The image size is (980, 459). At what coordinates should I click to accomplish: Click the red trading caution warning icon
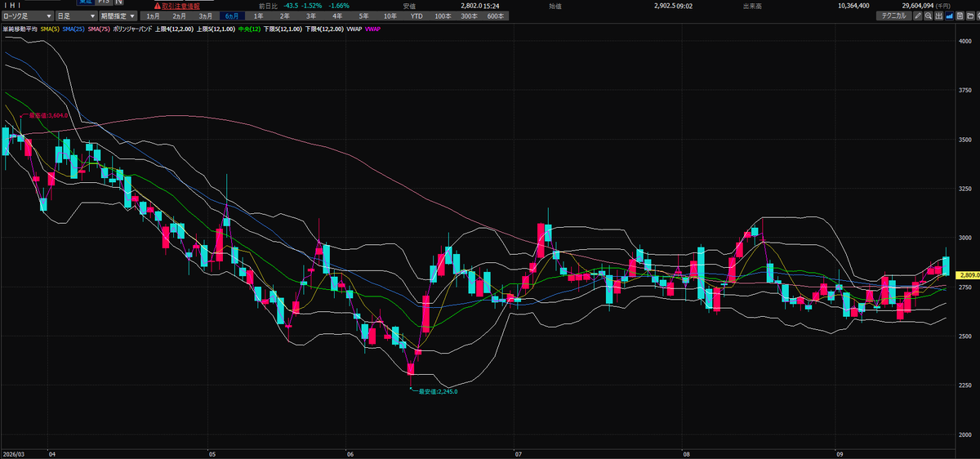click(158, 5)
